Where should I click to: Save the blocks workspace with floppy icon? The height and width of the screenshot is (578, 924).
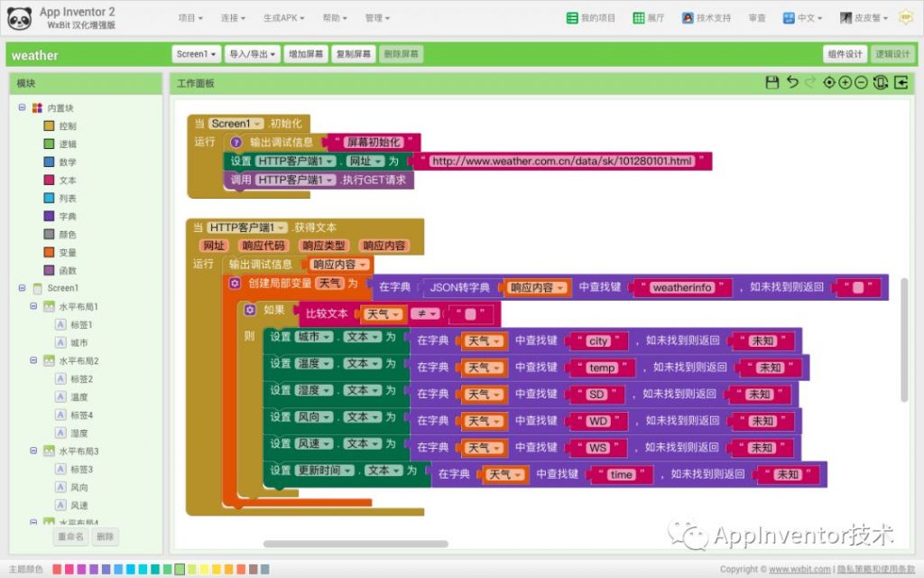tap(772, 82)
